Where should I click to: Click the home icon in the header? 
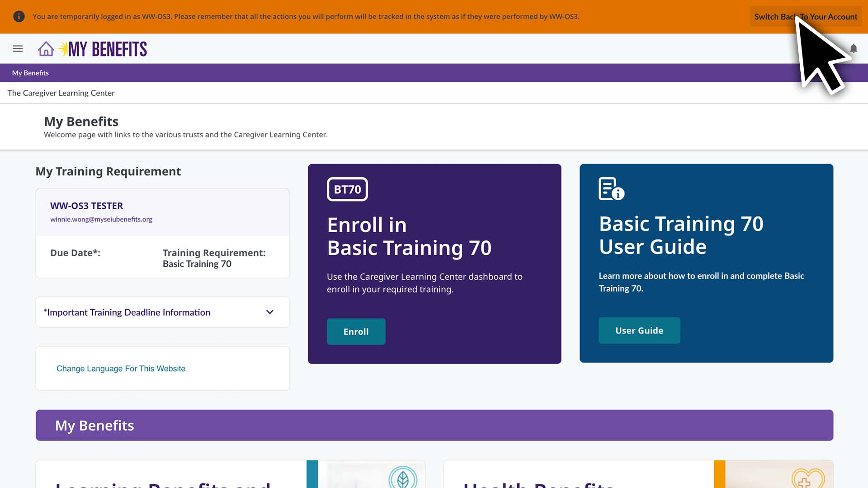(45, 49)
